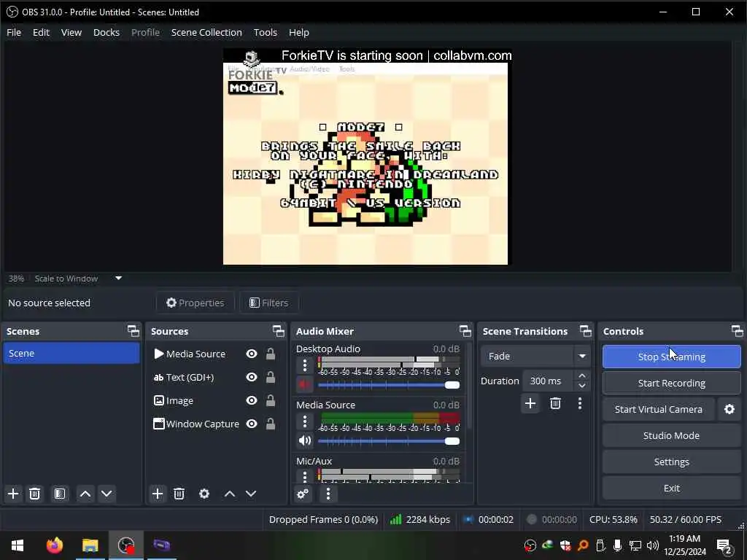Image resolution: width=747 pixels, height=560 pixels.
Task: Move source up in Sources dock
Action: (230, 494)
